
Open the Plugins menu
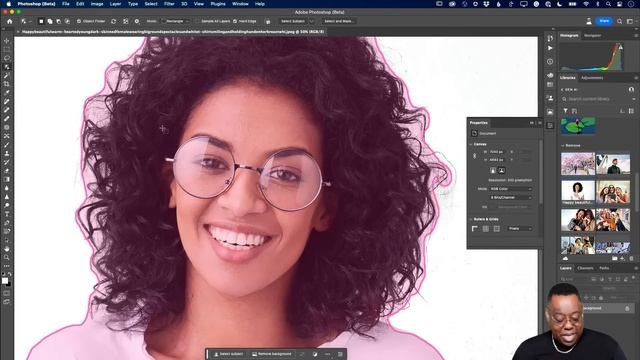[x=218, y=4]
